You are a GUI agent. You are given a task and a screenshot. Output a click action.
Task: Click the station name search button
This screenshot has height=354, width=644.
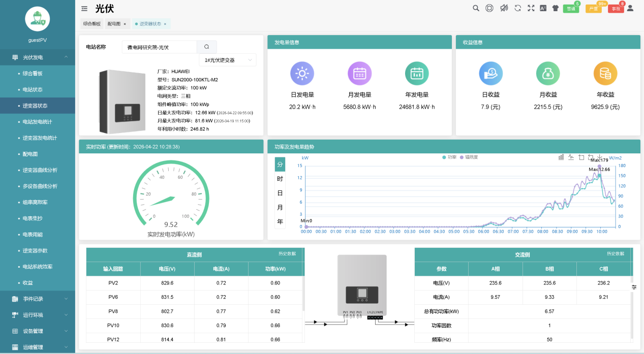click(x=206, y=47)
